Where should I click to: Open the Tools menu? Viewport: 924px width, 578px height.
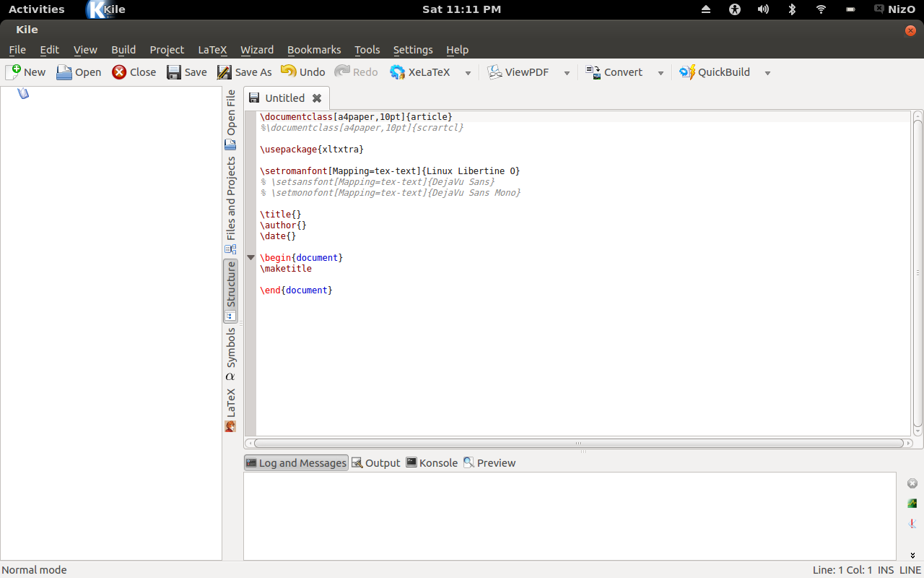click(367, 50)
